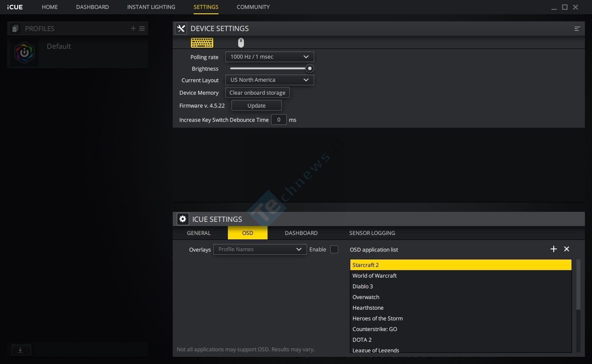Image resolution: width=592 pixels, height=364 pixels.
Task: Click the firmware Update button
Action: [256, 105]
